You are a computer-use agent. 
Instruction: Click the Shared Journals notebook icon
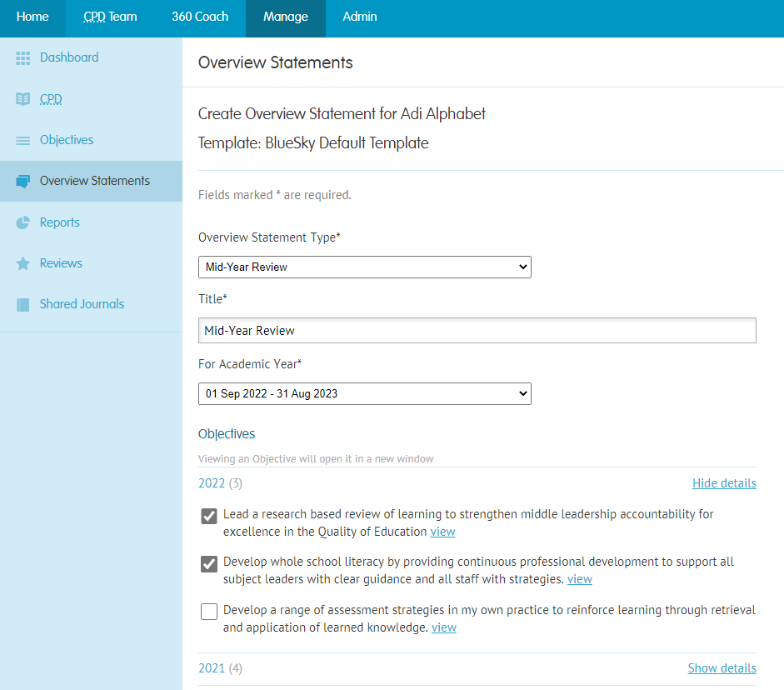[x=23, y=304]
